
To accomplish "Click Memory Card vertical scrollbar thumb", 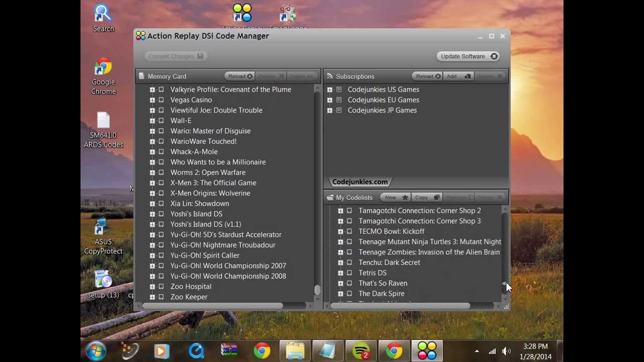I will click(317, 290).
